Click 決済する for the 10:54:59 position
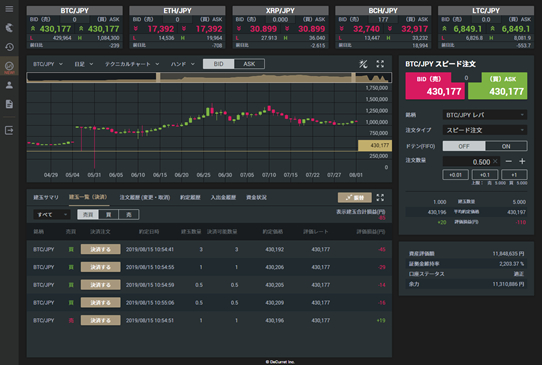Image resolution: width=542 pixels, height=365 pixels. click(x=101, y=285)
